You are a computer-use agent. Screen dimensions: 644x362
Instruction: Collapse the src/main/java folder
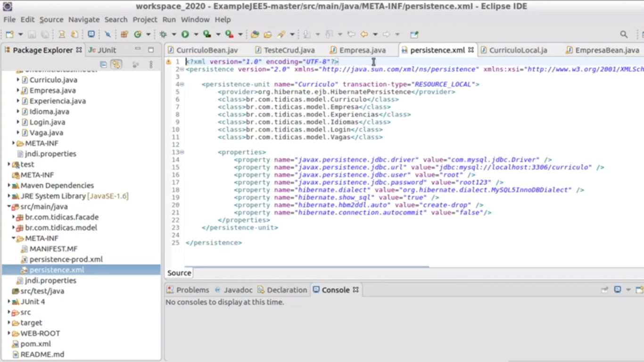tap(9, 206)
